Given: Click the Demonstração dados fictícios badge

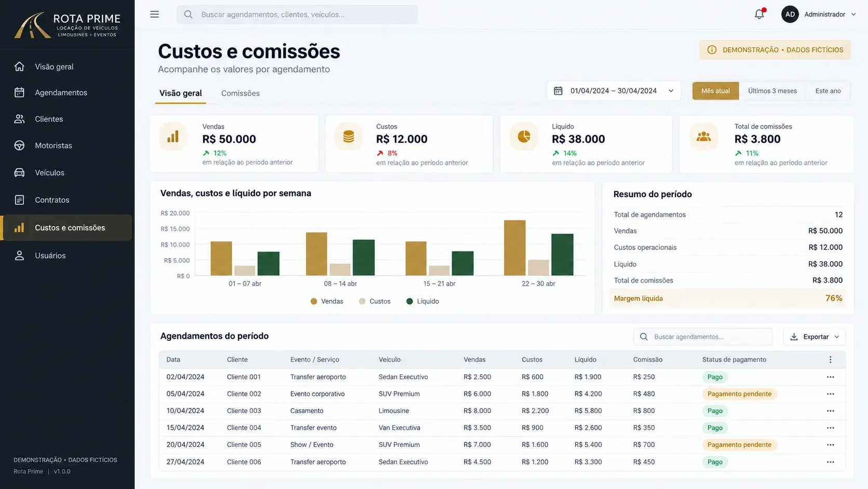Looking at the screenshot, I should [775, 50].
